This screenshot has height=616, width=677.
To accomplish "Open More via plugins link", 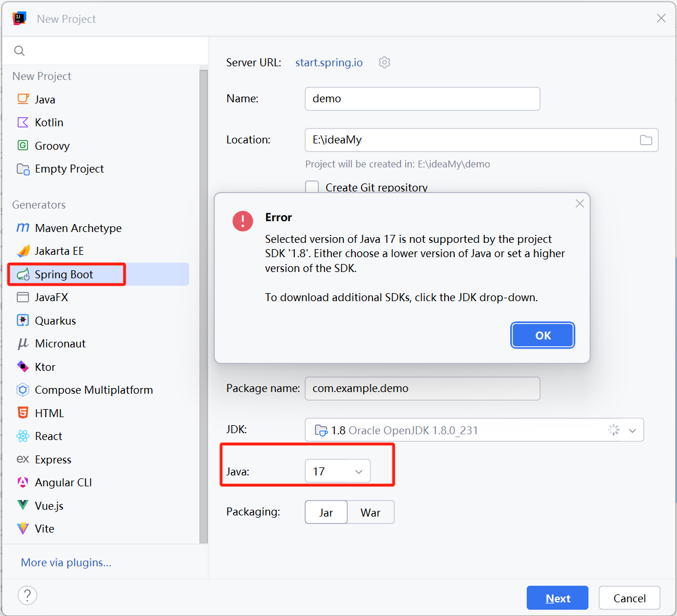I will pos(66,562).
